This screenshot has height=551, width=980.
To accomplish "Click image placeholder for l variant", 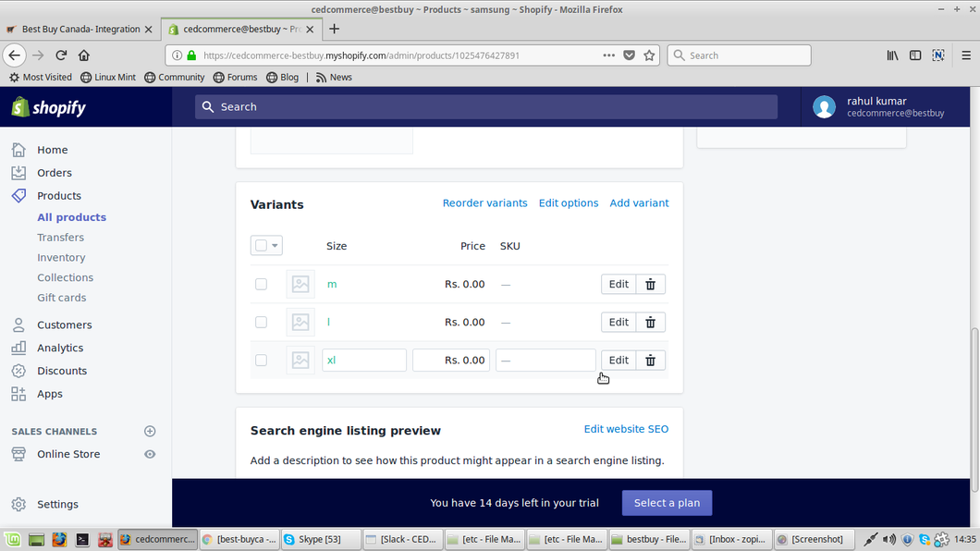I will click(300, 323).
